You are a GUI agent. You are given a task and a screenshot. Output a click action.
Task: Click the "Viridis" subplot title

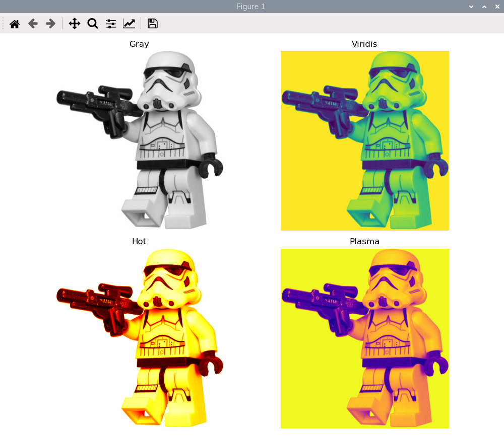(x=364, y=44)
